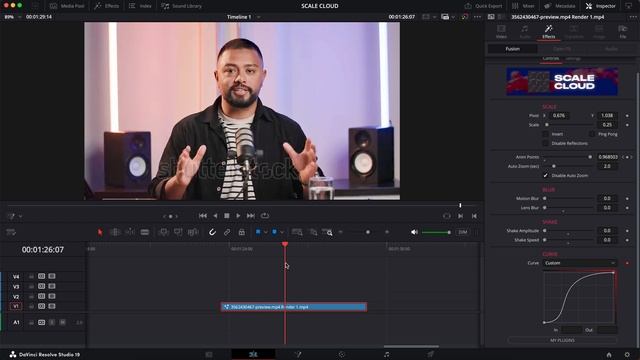Select the timeline clip on V1
The image size is (640, 360).
tap(293, 307)
